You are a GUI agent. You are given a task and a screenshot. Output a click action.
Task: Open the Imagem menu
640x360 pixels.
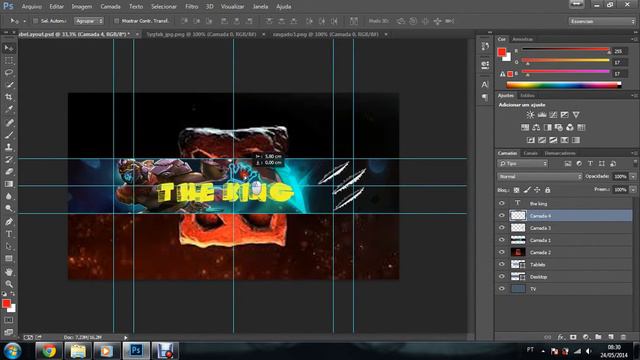pos(82,7)
